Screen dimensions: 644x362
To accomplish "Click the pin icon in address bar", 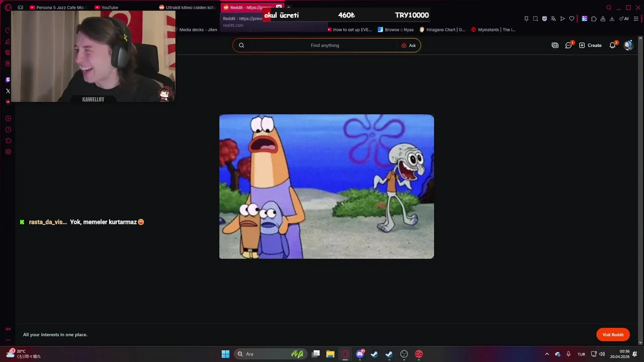I will pos(526,19).
